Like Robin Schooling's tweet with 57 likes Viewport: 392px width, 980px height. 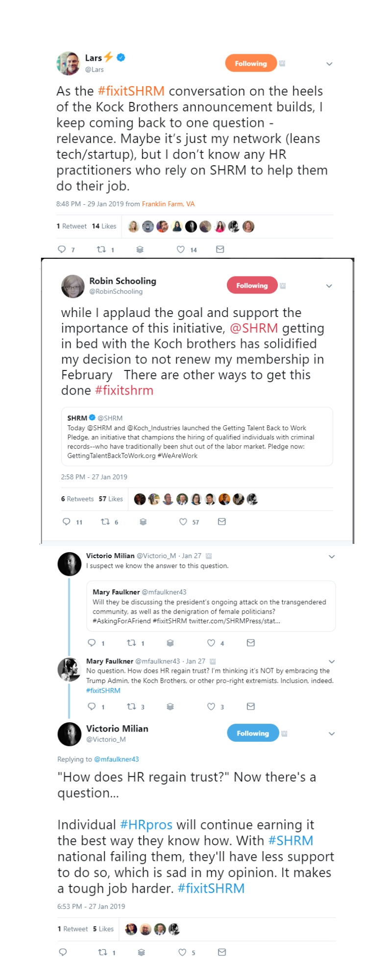tap(183, 522)
